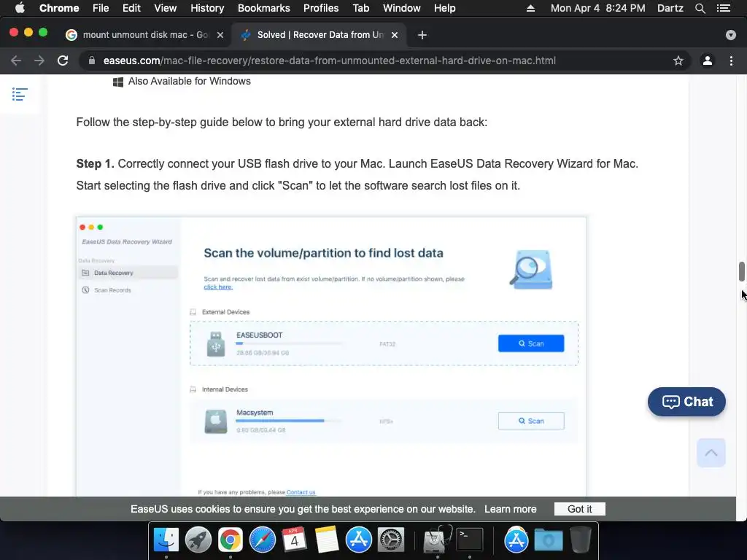Open the Chrome application menu
The height and width of the screenshot is (560, 747).
(59, 8)
